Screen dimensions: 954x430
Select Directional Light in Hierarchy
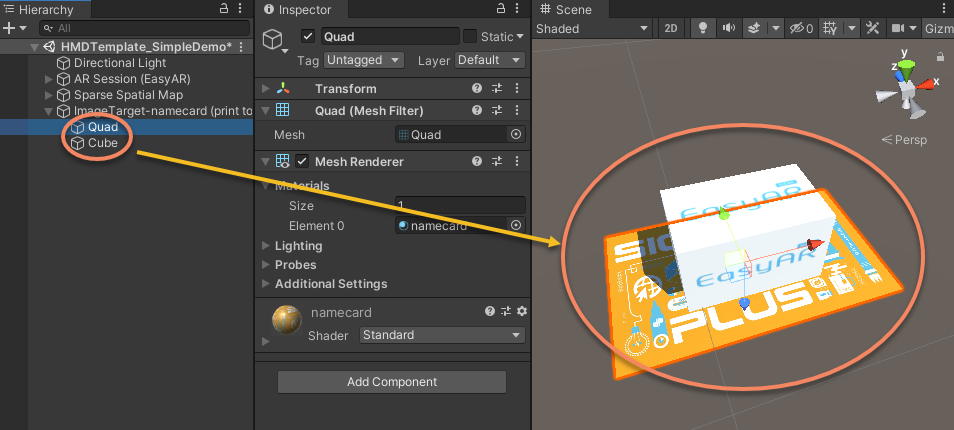pos(120,63)
